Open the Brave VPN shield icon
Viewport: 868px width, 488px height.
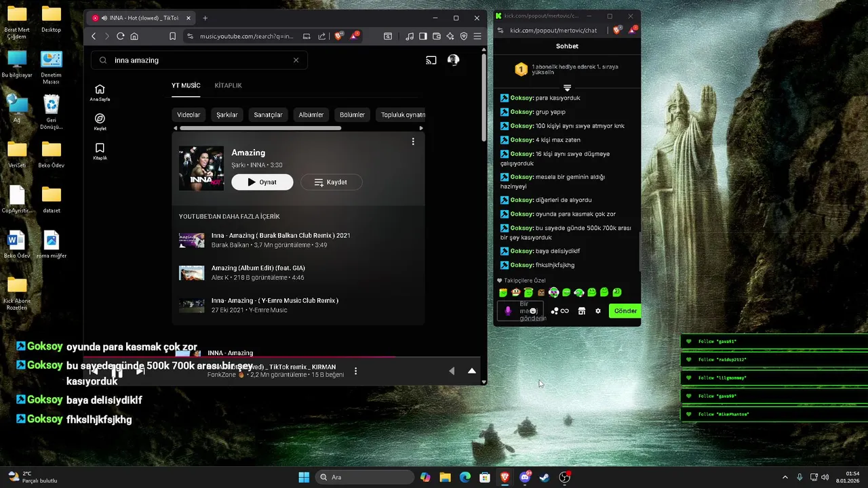coord(464,36)
